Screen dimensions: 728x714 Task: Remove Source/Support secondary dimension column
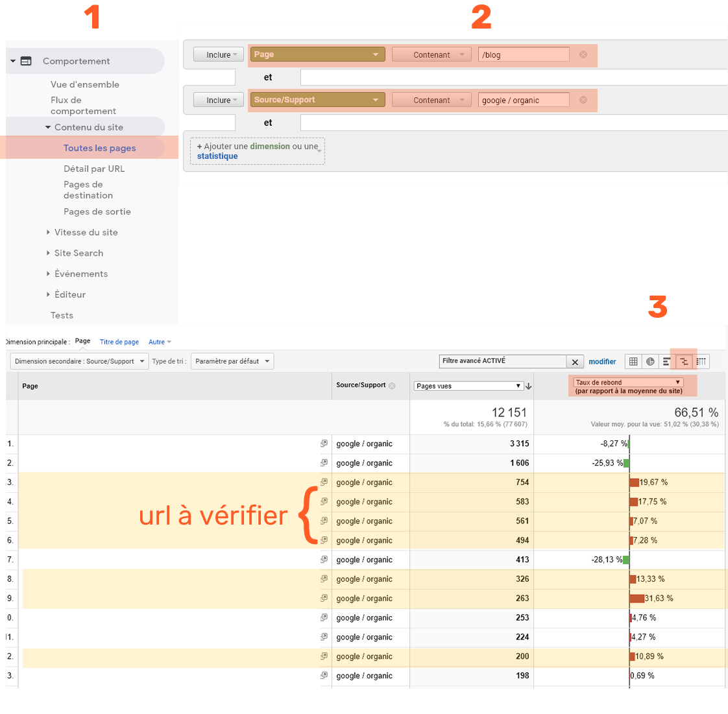coord(393,385)
